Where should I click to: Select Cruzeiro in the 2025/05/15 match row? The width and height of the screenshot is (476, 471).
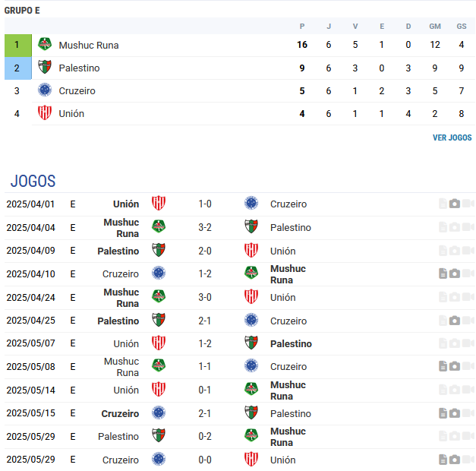pos(120,413)
